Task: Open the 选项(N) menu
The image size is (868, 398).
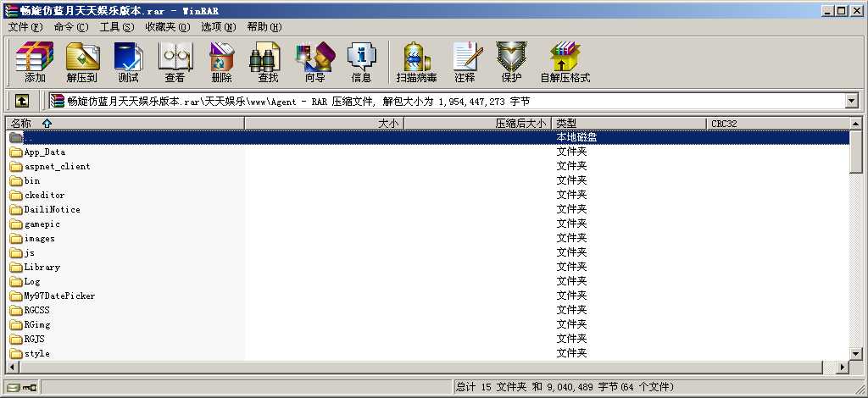Action: point(218,26)
